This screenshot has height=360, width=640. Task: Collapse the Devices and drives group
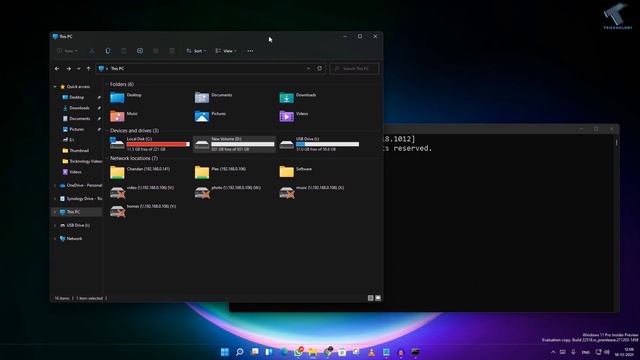pyautogui.click(x=107, y=131)
